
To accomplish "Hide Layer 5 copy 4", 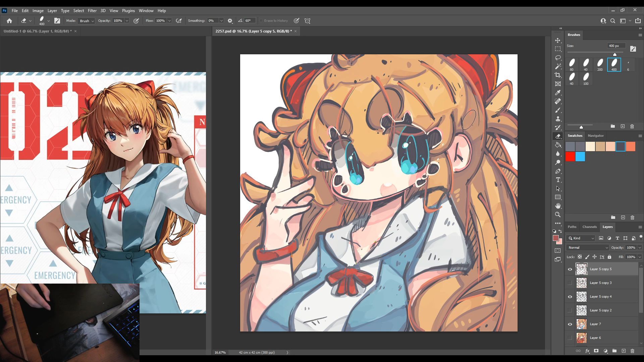I will point(570,297).
